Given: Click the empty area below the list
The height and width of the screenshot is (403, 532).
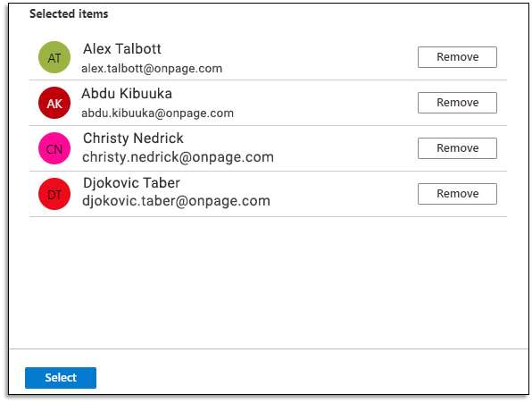Looking at the screenshot, I should pos(268,281).
